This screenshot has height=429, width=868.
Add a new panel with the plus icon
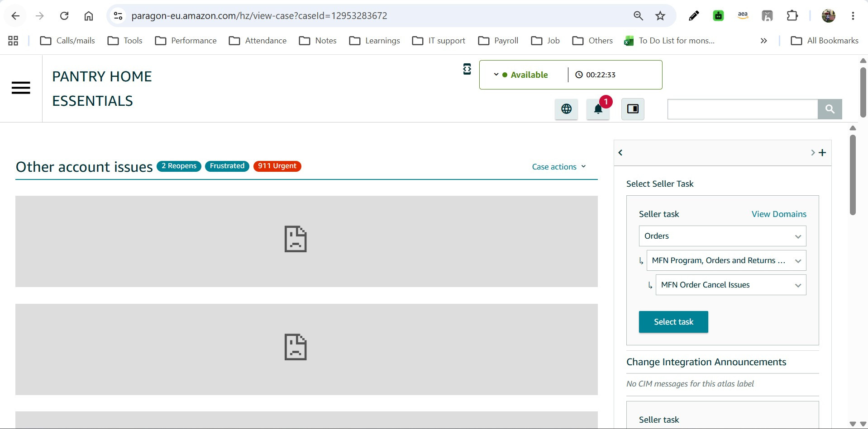pyautogui.click(x=822, y=153)
